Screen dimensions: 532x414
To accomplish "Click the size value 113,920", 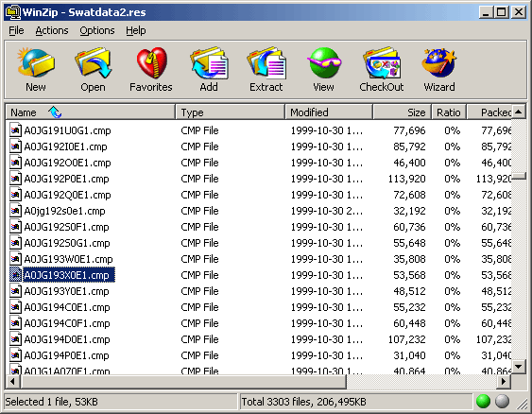I will [407, 179].
